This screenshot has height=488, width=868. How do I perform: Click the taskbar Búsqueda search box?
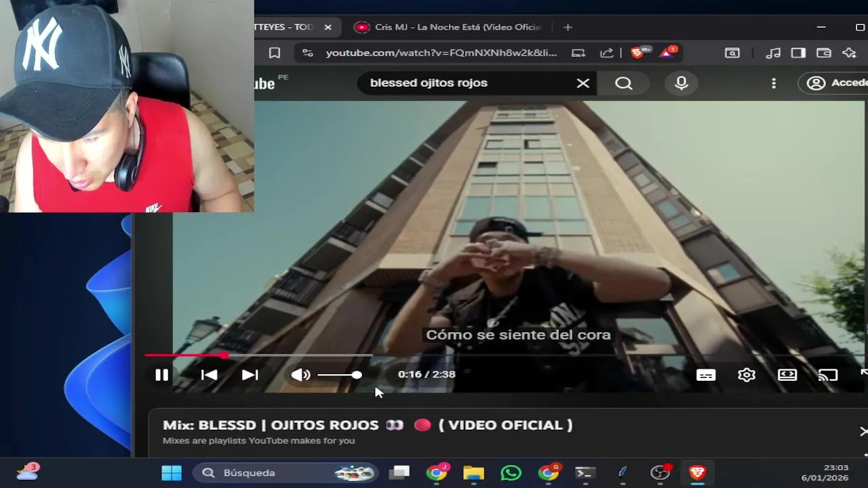pos(285,472)
